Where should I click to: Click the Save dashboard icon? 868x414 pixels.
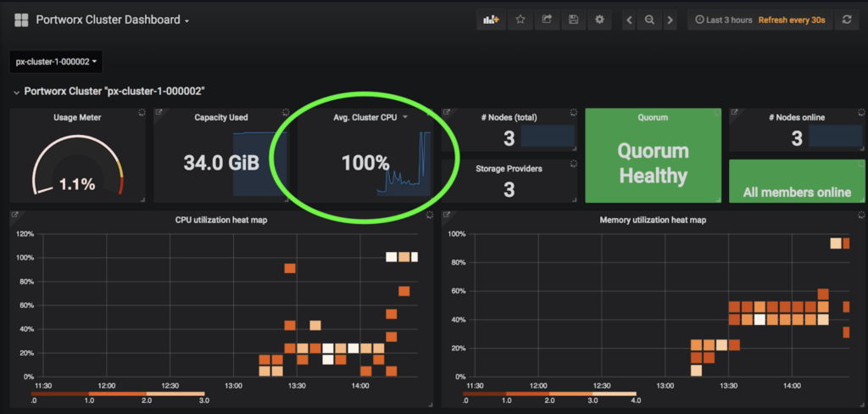573,20
